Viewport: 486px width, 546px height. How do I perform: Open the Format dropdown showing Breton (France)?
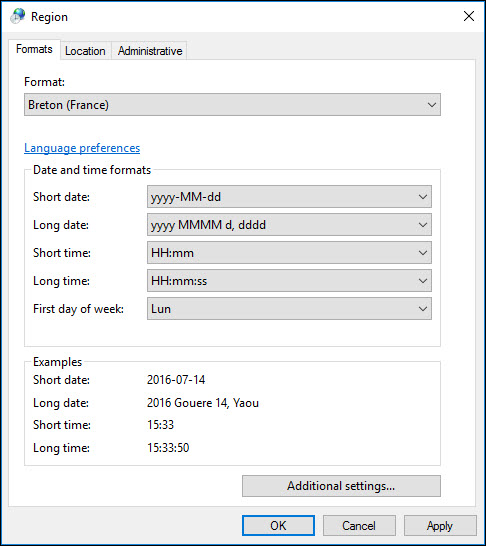pyautogui.click(x=232, y=104)
